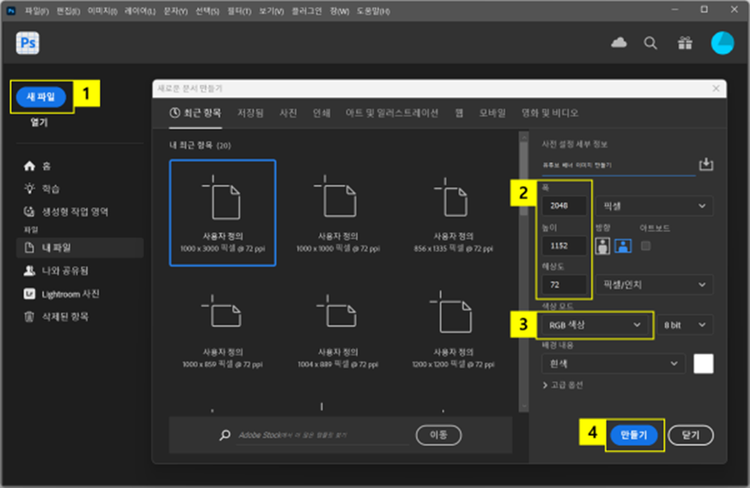
Task: Click the preset name field
Action: 618,166
